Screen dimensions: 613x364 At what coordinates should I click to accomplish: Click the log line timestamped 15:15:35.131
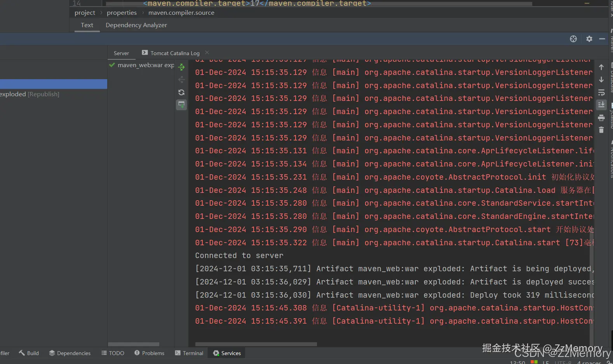pos(394,151)
